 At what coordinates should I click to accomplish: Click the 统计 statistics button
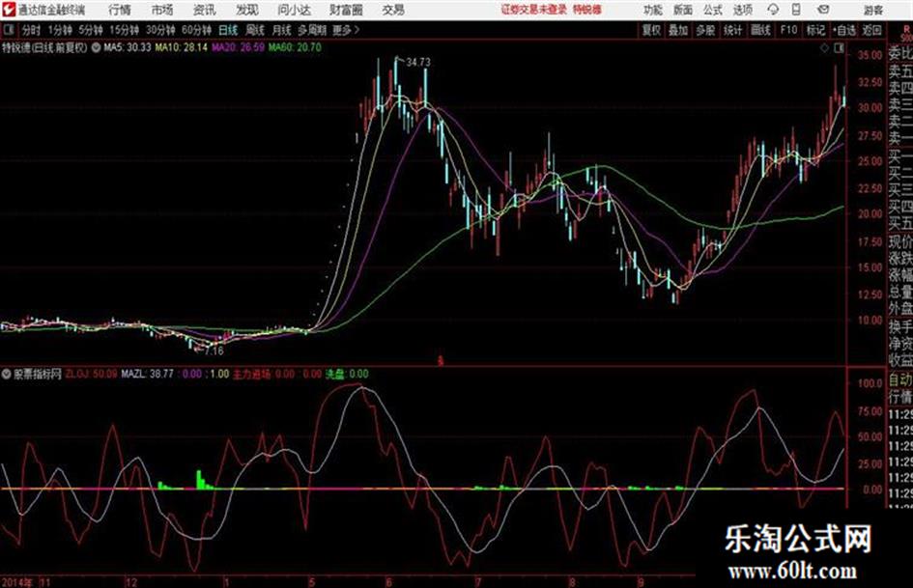732,30
